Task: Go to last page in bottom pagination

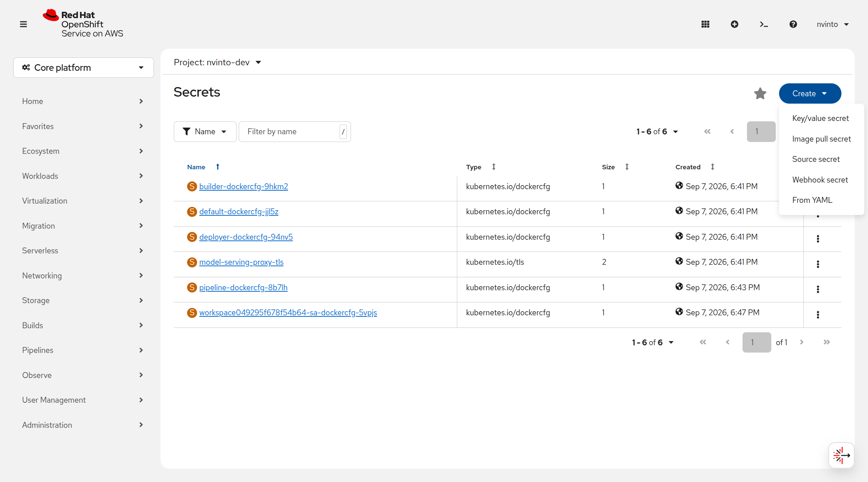Action: pyautogui.click(x=827, y=342)
